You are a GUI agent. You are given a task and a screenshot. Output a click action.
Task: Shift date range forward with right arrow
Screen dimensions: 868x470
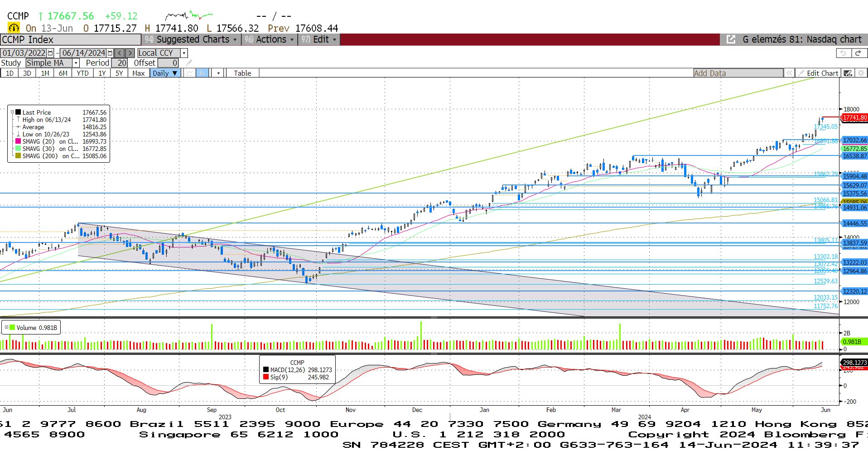point(130,53)
